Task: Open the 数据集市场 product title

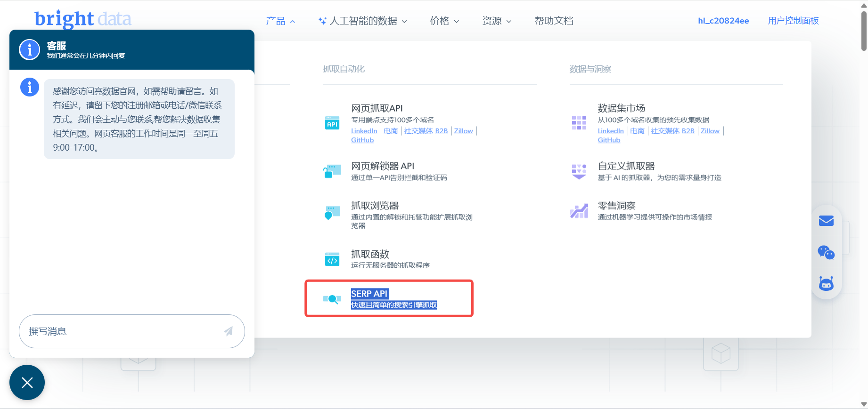Action: coord(622,108)
